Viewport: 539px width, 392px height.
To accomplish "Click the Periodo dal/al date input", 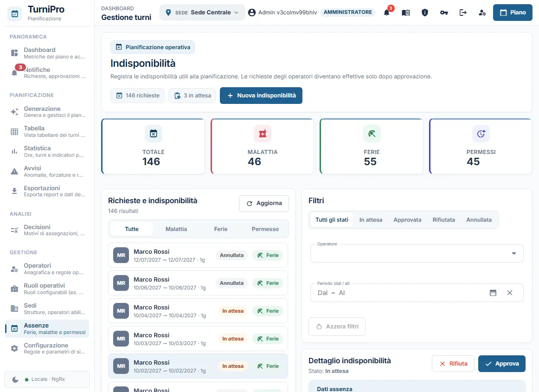I will (x=417, y=293).
